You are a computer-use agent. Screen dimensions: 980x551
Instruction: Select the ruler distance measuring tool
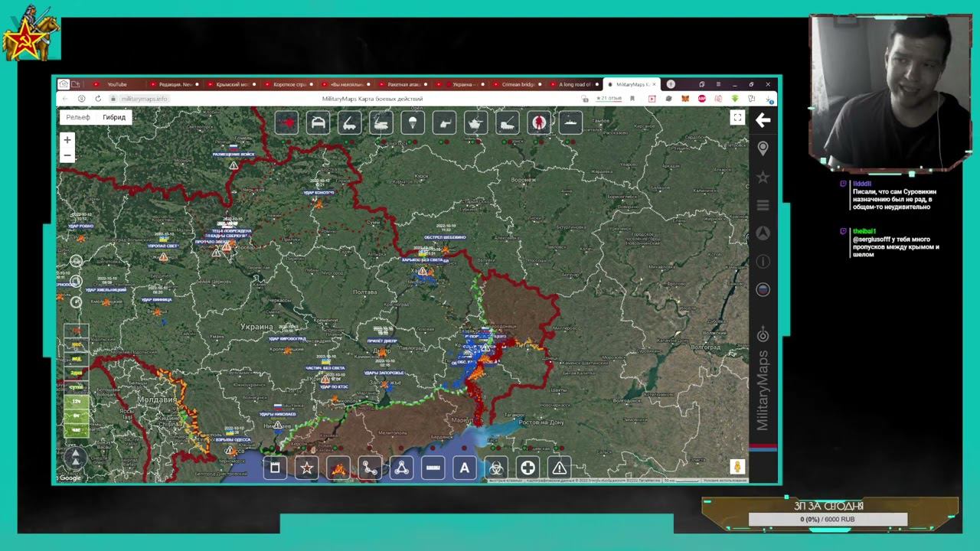pos(433,468)
